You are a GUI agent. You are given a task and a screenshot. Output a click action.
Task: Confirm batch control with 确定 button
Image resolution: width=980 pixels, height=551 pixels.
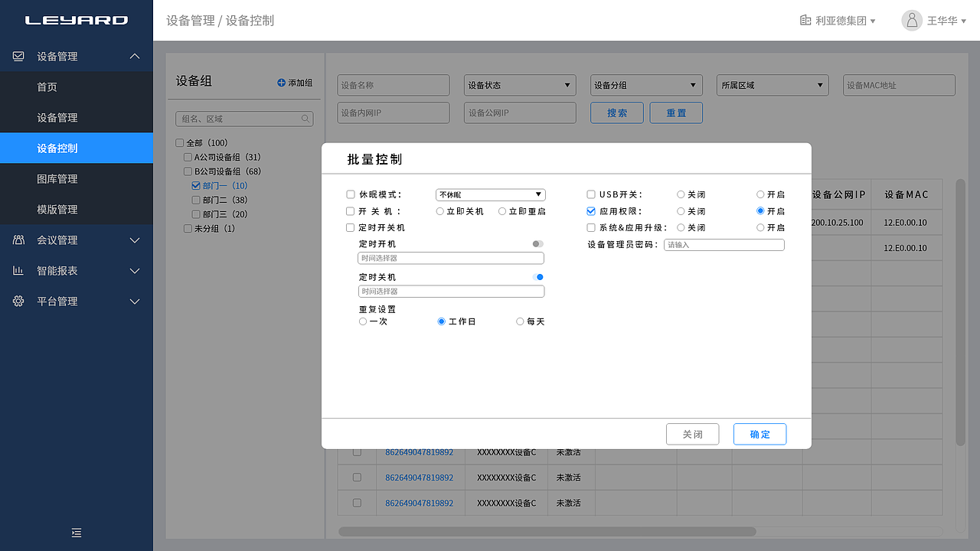[759, 434]
